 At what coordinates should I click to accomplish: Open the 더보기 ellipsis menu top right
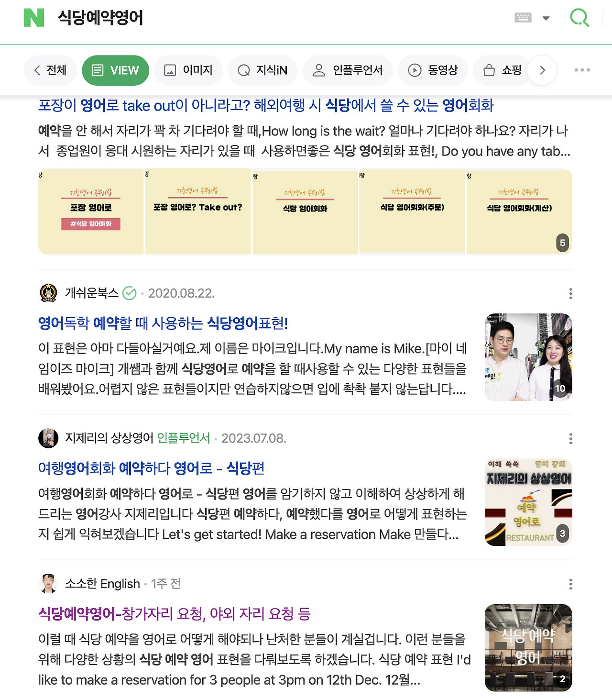tap(581, 70)
